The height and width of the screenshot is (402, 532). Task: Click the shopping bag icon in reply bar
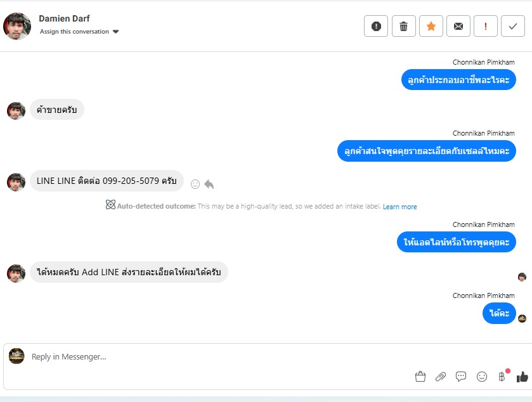(x=420, y=377)
